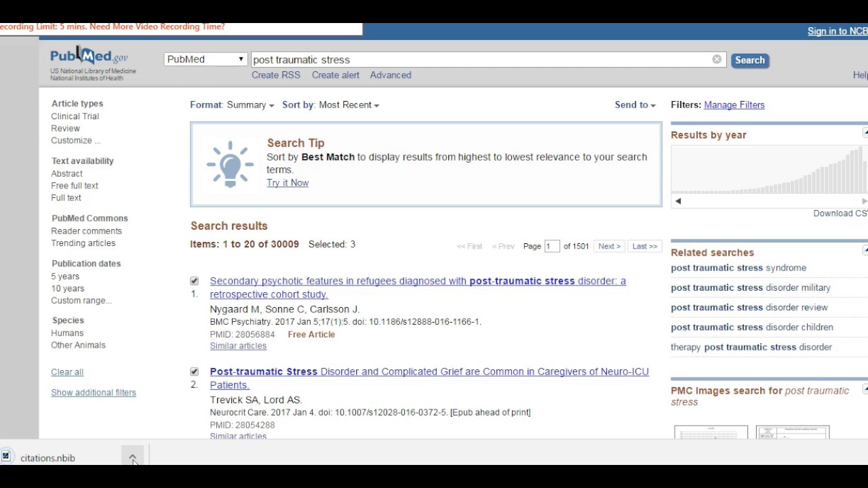This screenshot has height=488, width=868.
Task: Click the Search button
Action: 750,60
